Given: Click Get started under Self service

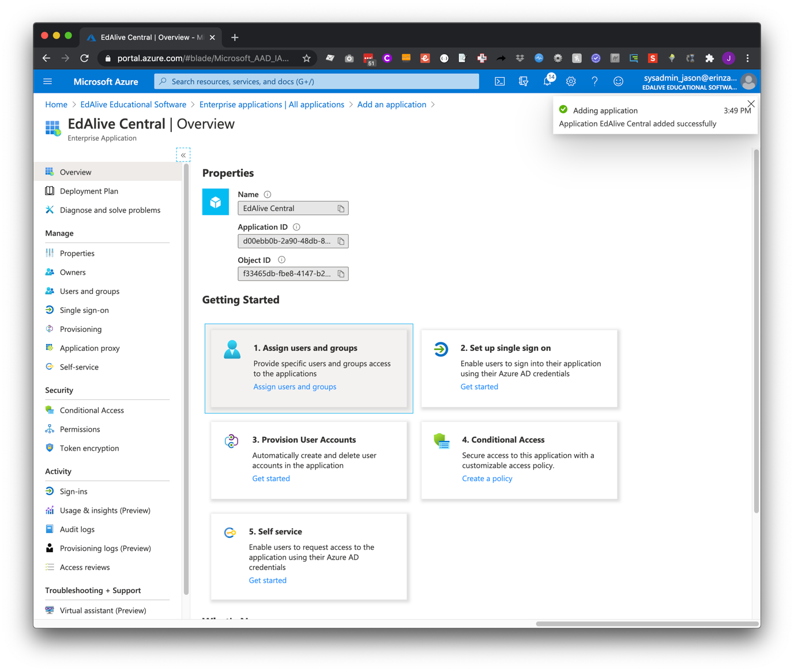Looking at the screenshot, I should [x=268, y=580].
